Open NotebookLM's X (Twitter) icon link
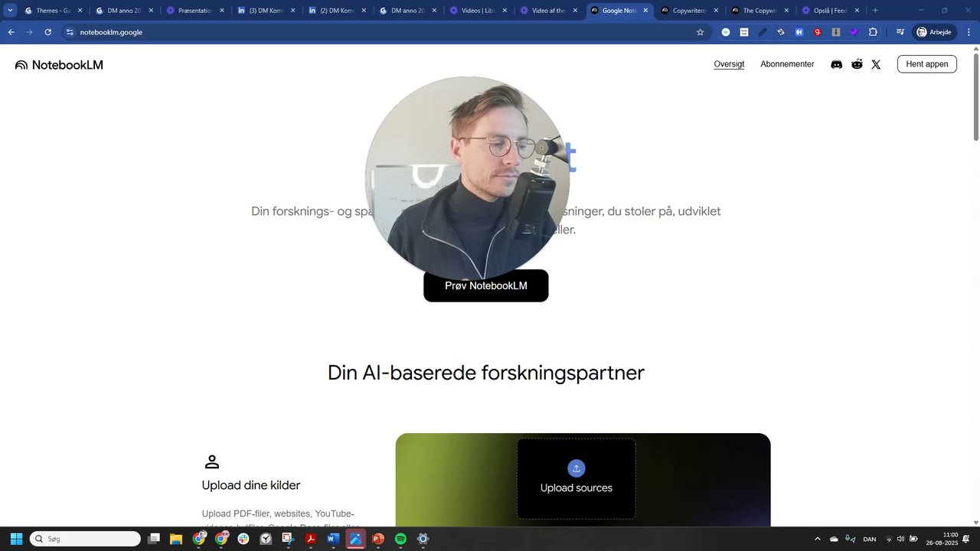Image resolution: width=980 pixels, height=551 pixels. [876, 64]
